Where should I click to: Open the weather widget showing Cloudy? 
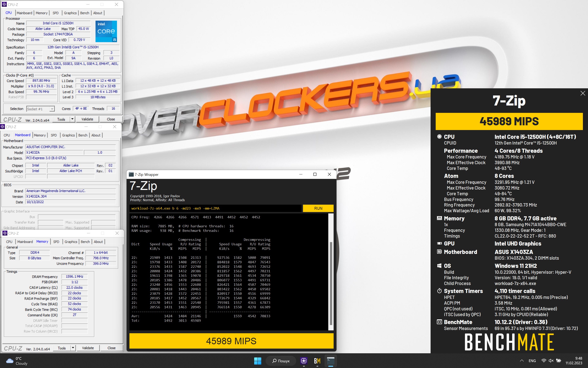[x=17, y=361]
